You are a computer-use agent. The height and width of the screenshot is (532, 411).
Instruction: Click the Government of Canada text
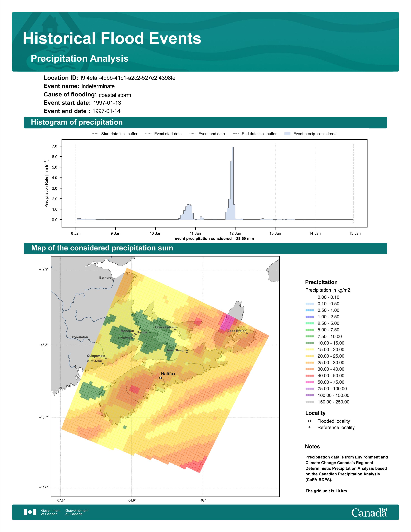(x=51, y=512)
